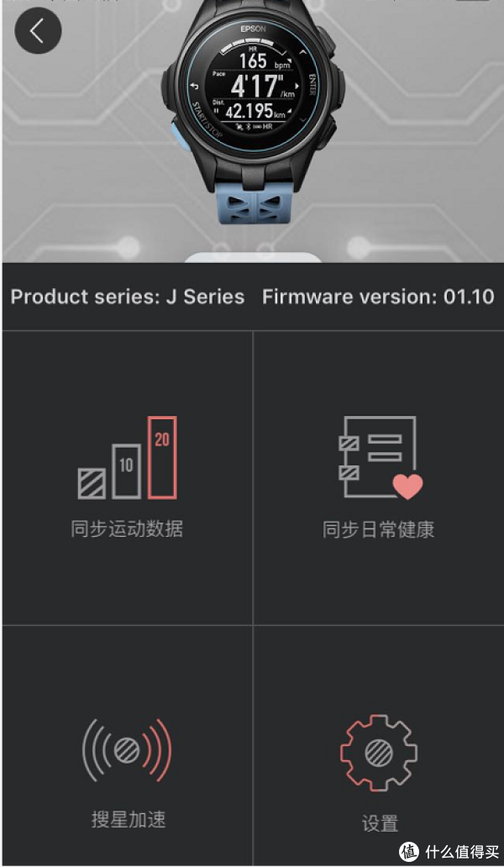Click Firmware version: 01.10 text

click(378, 297)
